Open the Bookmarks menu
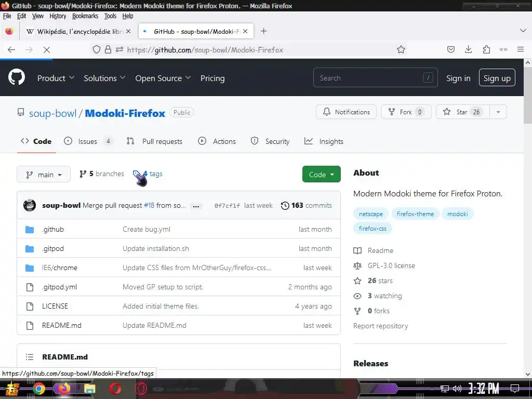Viewport: 532px width, 399px height. pyautogui.click(x=85, y=16)
